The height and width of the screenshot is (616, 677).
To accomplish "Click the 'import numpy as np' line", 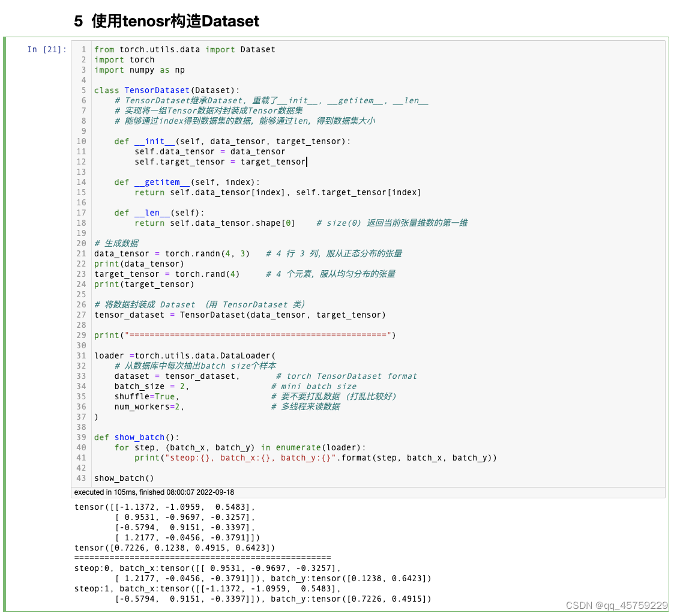I will 139,70.
